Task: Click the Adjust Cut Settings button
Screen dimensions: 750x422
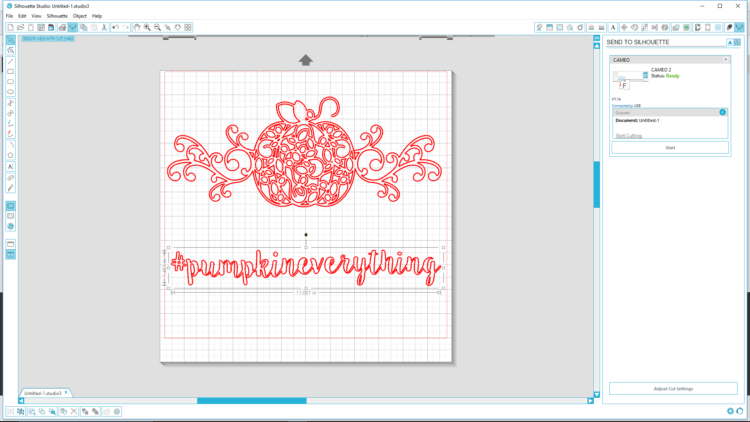Action: pos(673,389)
